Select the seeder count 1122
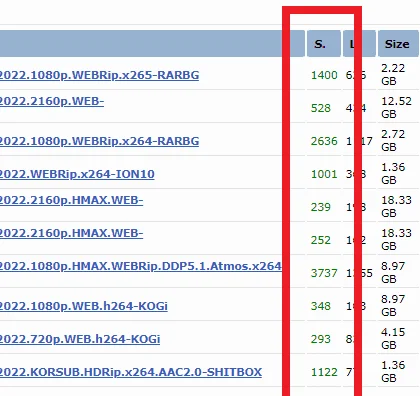The height and width of the screenshot is (396, 420). [324, 372]
